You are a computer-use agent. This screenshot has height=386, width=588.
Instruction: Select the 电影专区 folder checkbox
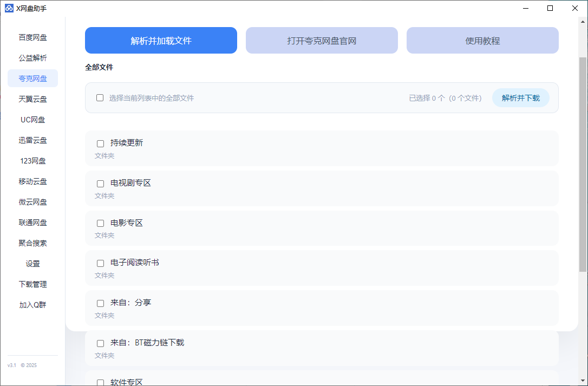[x=100, y=223]
